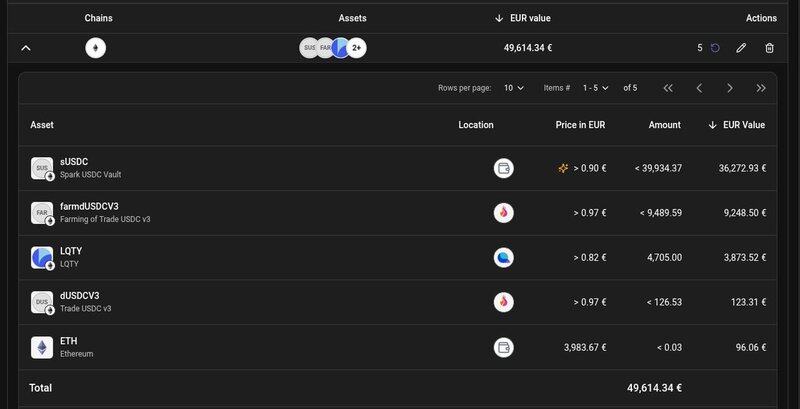The image size is (800, 409).
Task: Open the Items 1 - 5 range dropdown
Action: point(596,88)
